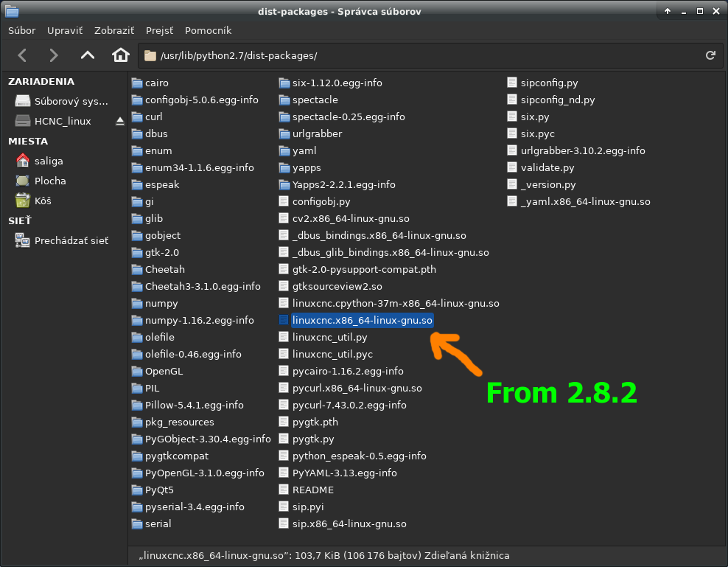
Task: Click the folder icon in location bar
Action: (x=150, y=56)
